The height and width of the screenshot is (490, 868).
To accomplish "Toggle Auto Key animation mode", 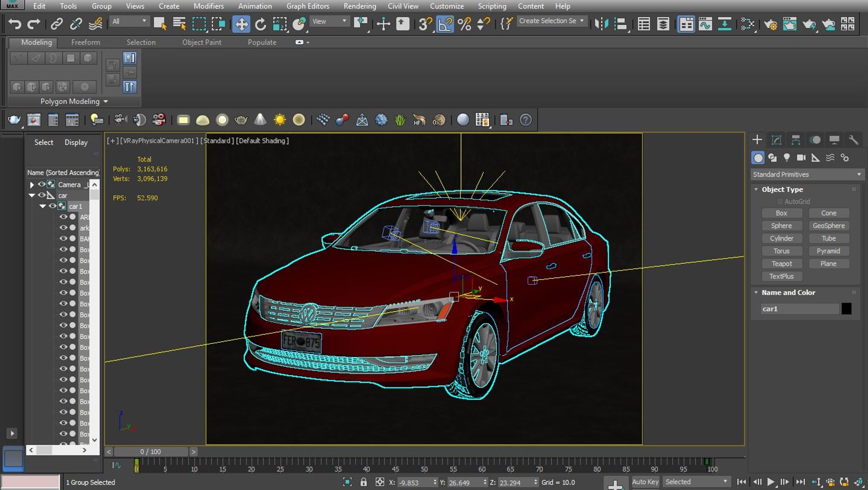I will 645,482.
